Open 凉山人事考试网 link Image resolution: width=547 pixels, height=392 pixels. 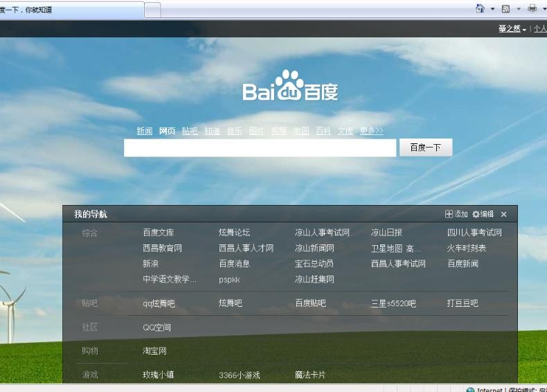(322, 233)
